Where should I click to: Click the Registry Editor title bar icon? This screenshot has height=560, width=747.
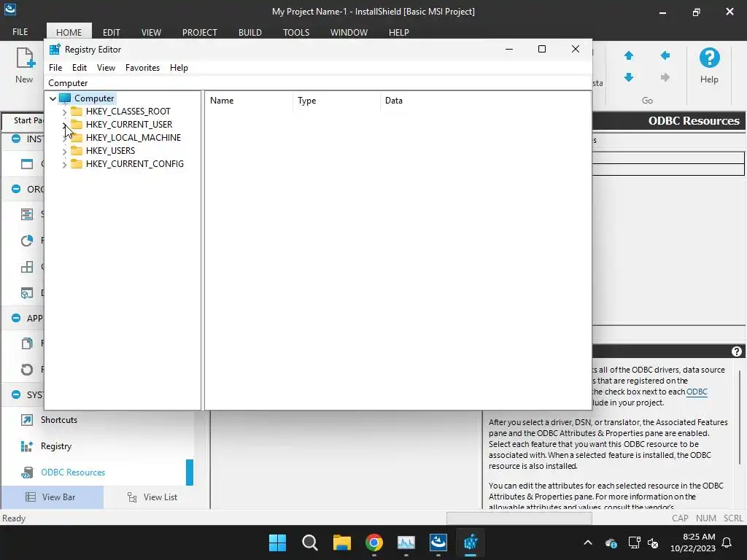(x=55, y=50)
